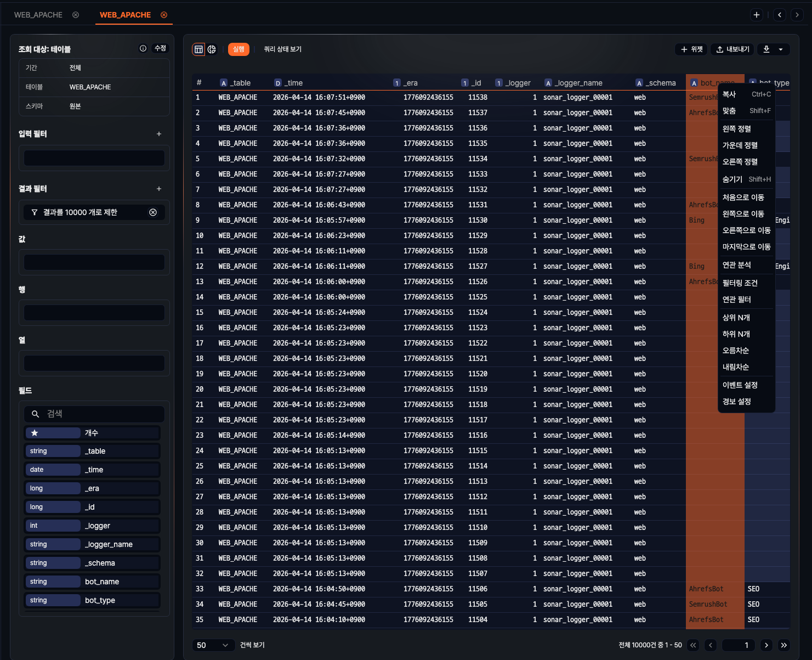Click the 내보내기 export button
812x660 pixels.
[x=732, y=49]
